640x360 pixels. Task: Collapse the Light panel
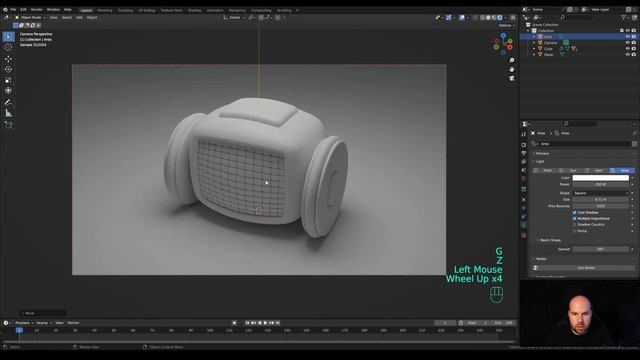click(540, 162)
